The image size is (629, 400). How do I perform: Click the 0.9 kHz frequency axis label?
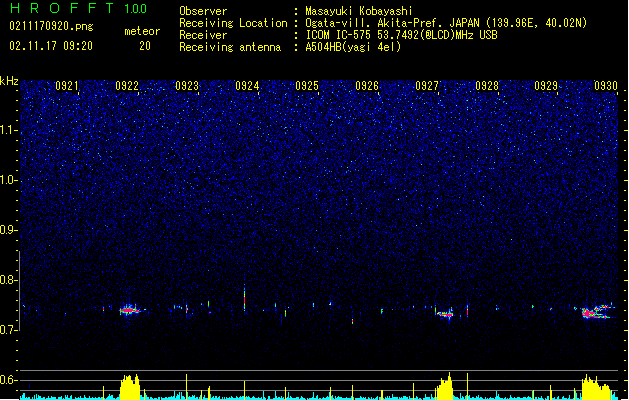tap(8, 229)
